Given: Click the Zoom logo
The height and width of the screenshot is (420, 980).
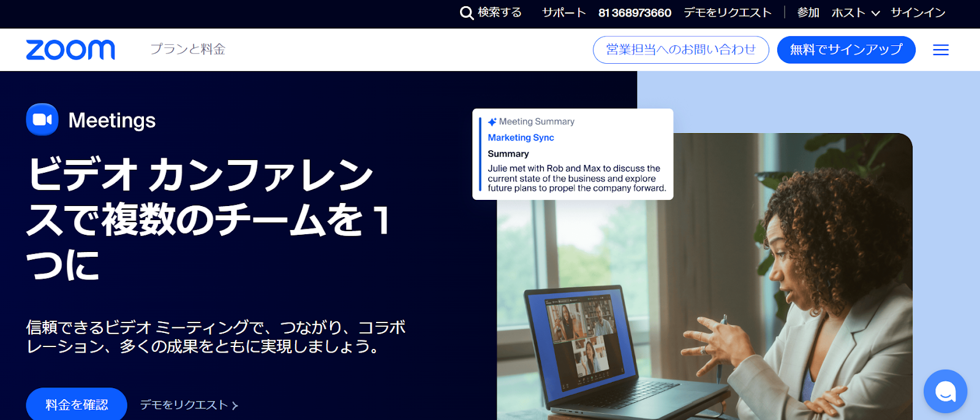Looking at the screenshot, I should 70,50.
